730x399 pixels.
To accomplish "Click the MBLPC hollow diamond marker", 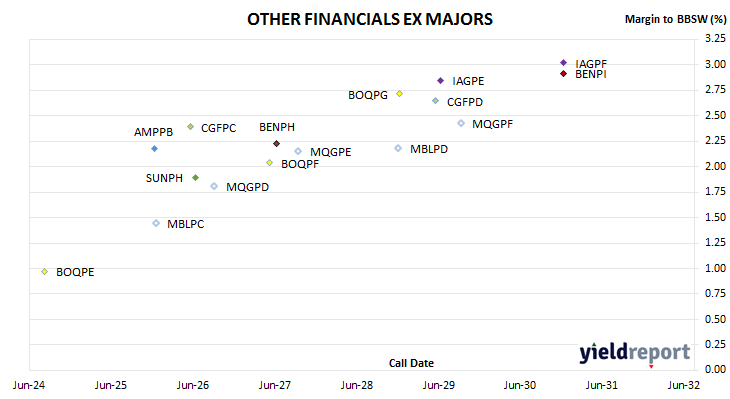I will pyautogui.click(x=156, y=223).
